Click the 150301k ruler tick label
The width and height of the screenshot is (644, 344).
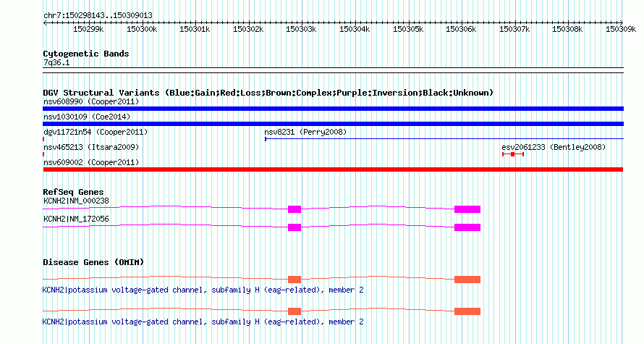[195, 29]
